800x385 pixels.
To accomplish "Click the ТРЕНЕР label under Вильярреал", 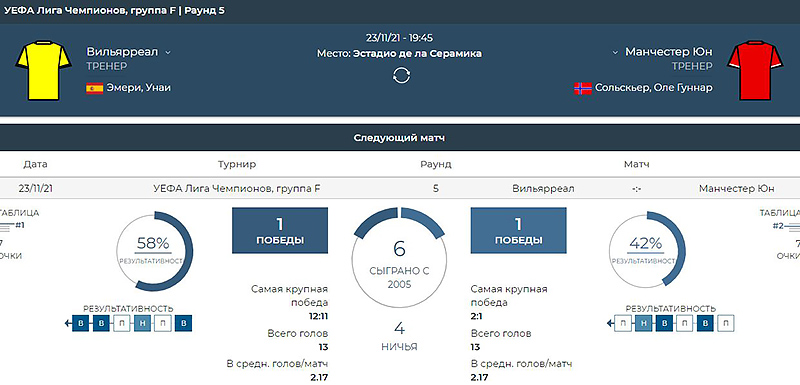I will pyautogui.click(x=107, y=66).
